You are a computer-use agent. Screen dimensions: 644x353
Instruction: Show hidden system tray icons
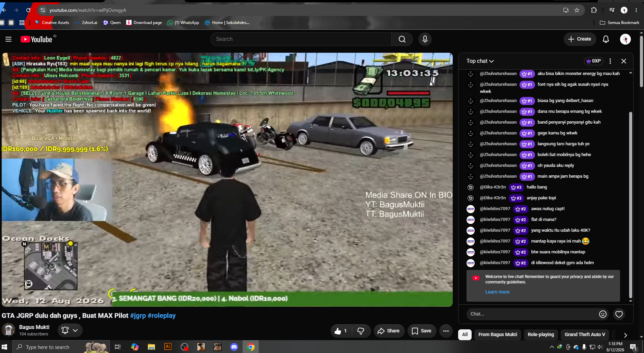[x=552, y=347]
